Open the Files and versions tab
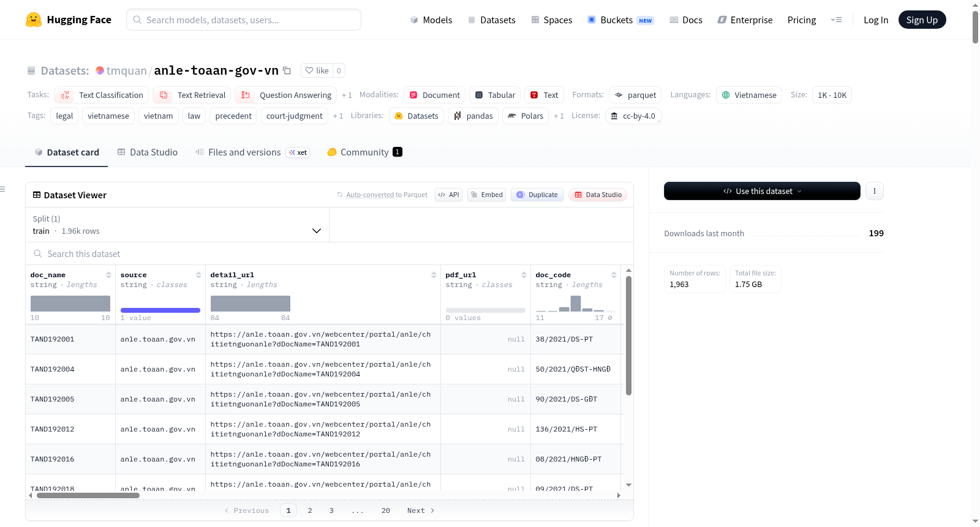Viewport: 980px width, 527px height. (252, 152)
